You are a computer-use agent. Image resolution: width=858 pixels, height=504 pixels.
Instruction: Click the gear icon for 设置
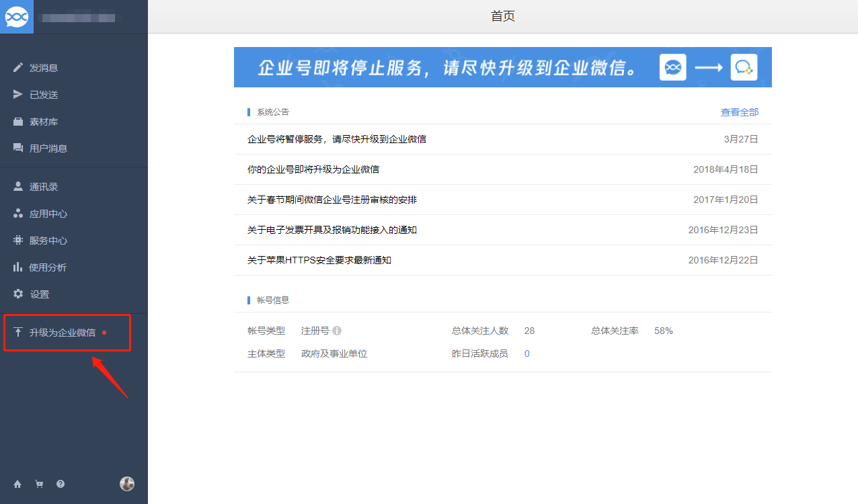(18, 294)
